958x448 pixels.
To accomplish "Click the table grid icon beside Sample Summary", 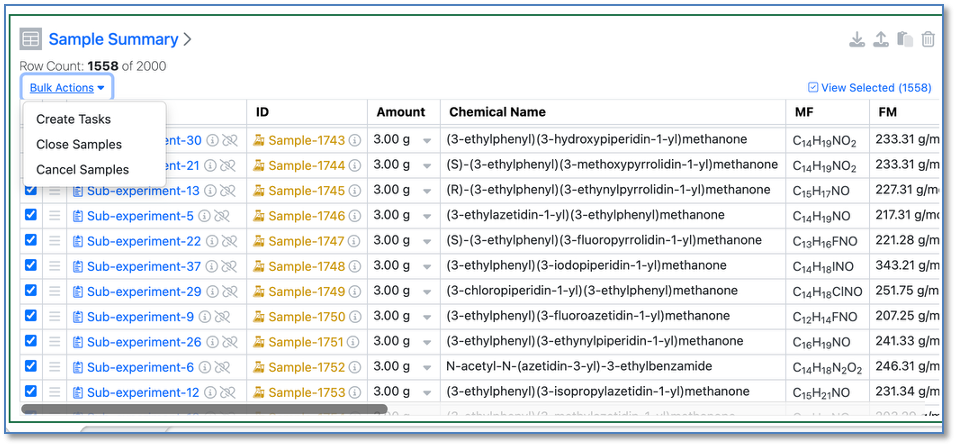I will [x=31, y=40].
